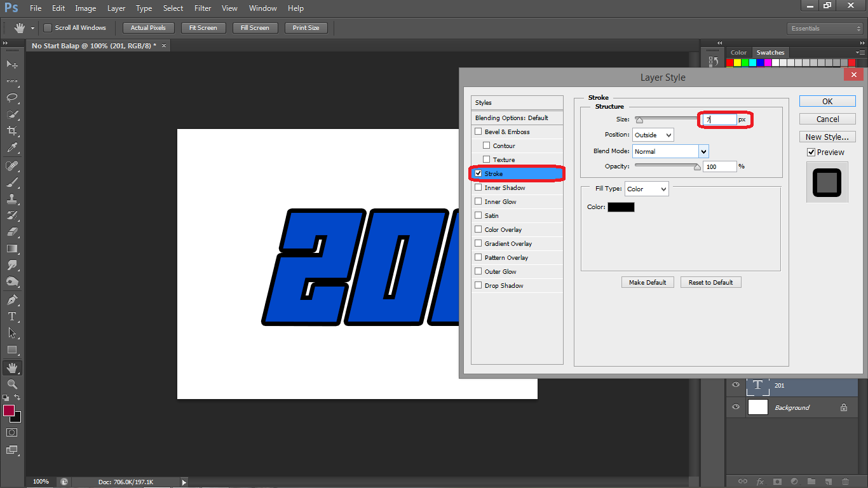
Task: Open the File menu
Action: click(36, 8)
